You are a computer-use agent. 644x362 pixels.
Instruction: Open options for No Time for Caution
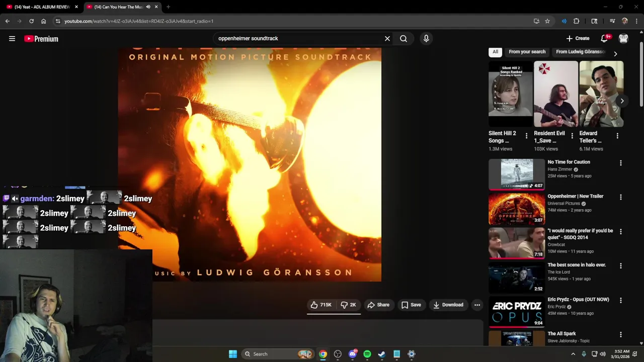[620, 163]
